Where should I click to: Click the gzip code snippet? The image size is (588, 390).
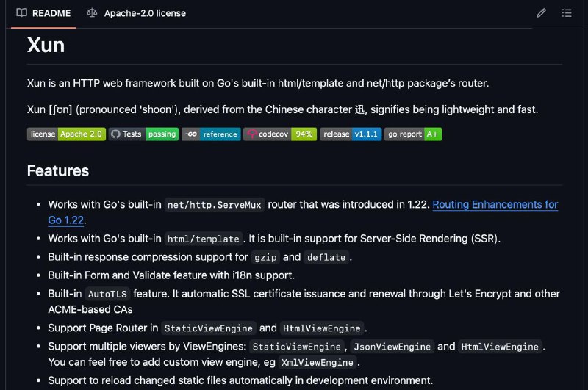(265, 257)
